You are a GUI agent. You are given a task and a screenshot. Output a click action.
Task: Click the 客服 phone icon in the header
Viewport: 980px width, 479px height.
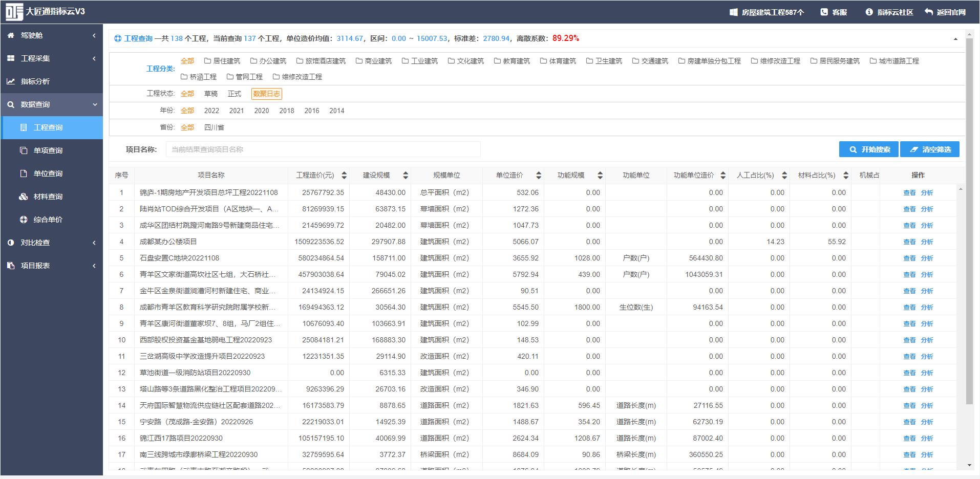[824, 12]
